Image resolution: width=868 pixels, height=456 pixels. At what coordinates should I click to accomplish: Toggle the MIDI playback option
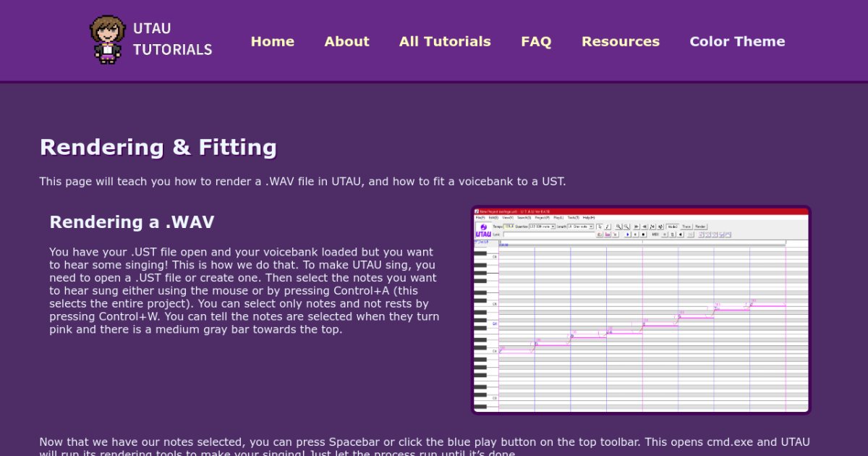pos(654,235)
